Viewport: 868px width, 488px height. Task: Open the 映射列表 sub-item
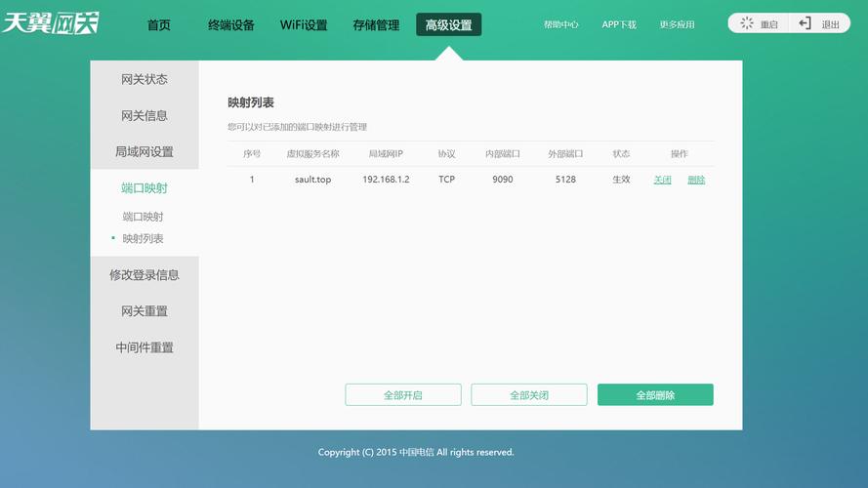tap(143, 238)
